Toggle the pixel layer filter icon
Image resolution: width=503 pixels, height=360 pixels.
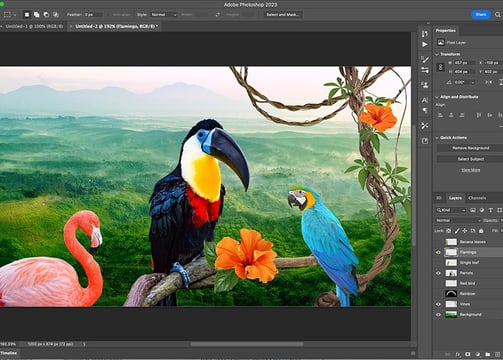[473, 210]
